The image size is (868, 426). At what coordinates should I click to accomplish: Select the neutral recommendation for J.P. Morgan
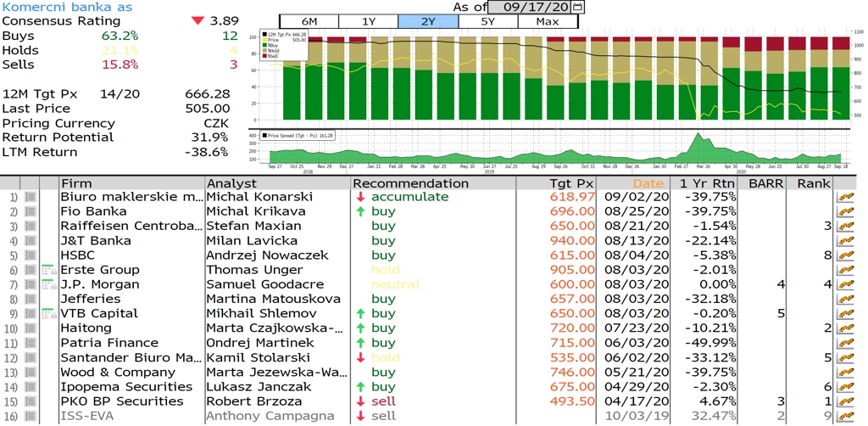396,284
